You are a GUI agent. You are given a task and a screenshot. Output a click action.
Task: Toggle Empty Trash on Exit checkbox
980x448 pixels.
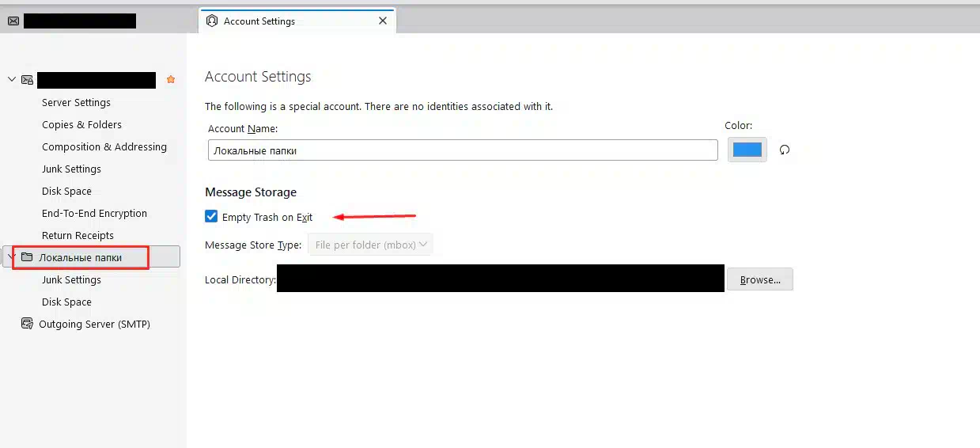(x=211, y=217)
